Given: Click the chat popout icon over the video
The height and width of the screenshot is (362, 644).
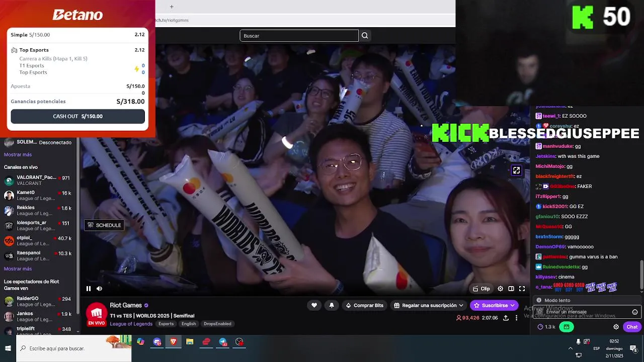Looking at the screenshot, I should pyautogui.click(x=516, y=171).
